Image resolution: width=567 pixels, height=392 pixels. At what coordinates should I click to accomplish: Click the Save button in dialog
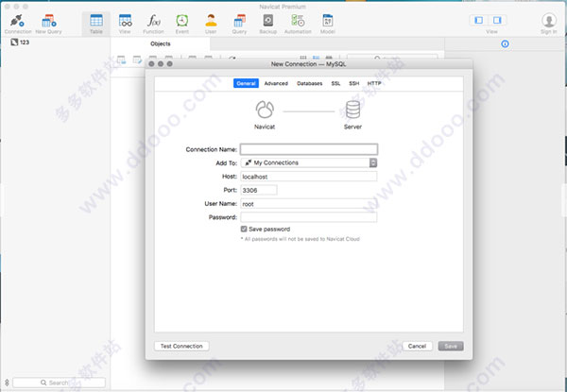(x=451, y=346)
